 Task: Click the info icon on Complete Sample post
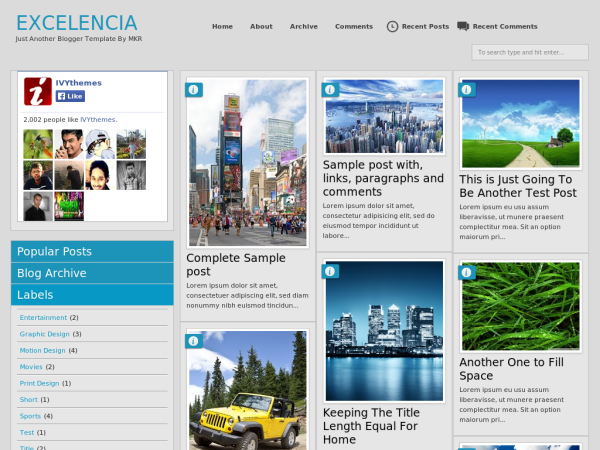tap(194, 90)
